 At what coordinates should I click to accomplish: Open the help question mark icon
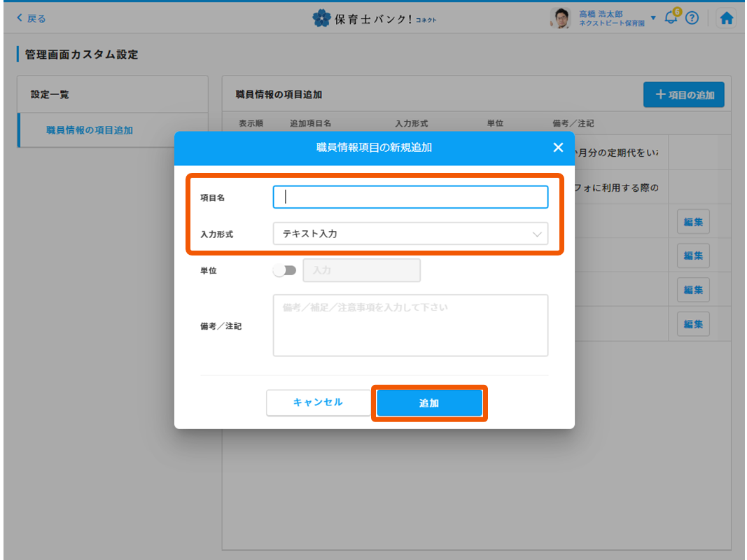[x=692, y=19]
